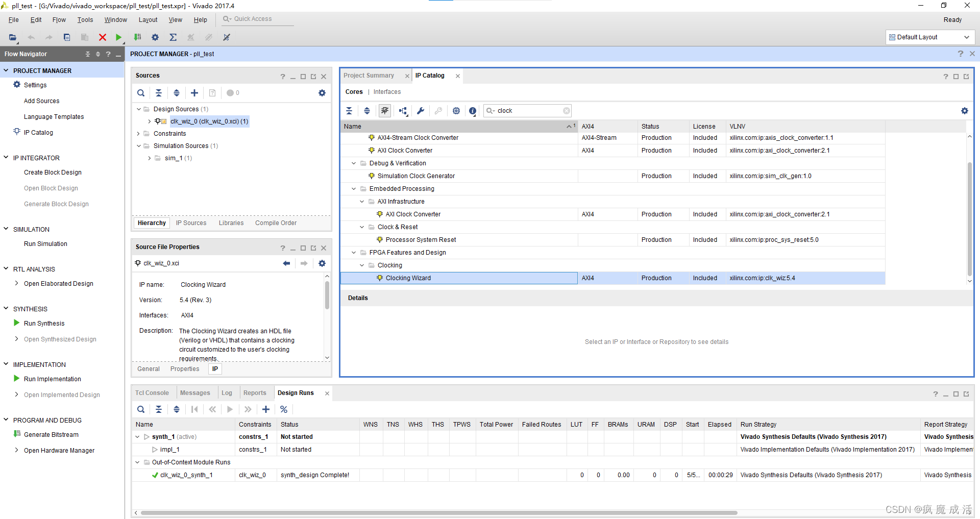Click the Design Runs horizontal scrollbar
Image resolution: width=980 pixels, height=519 pixels.
(439, 513)
